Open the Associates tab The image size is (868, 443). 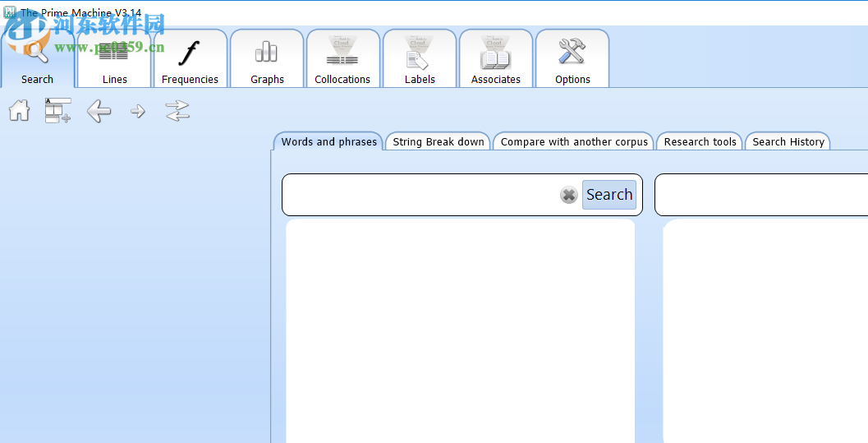[496, 58]
